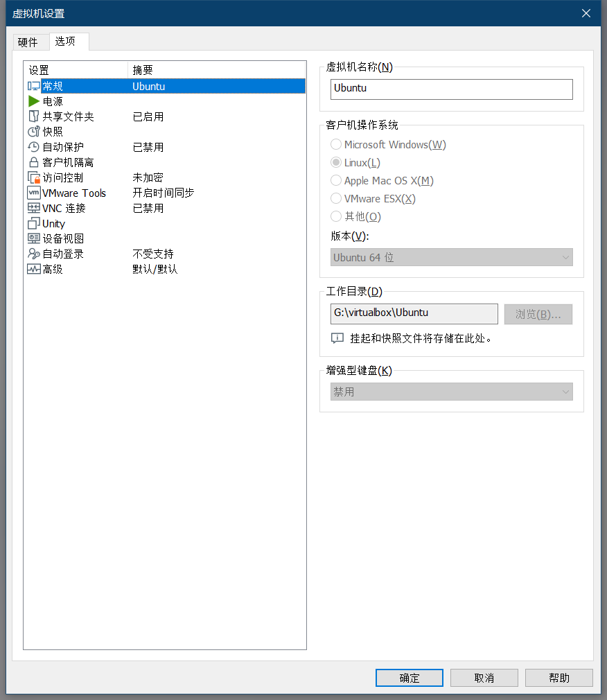Click the 自动登录 user icon
Image resolution: width=607 pixels, height=700 pixels.
tap(34, 254)
